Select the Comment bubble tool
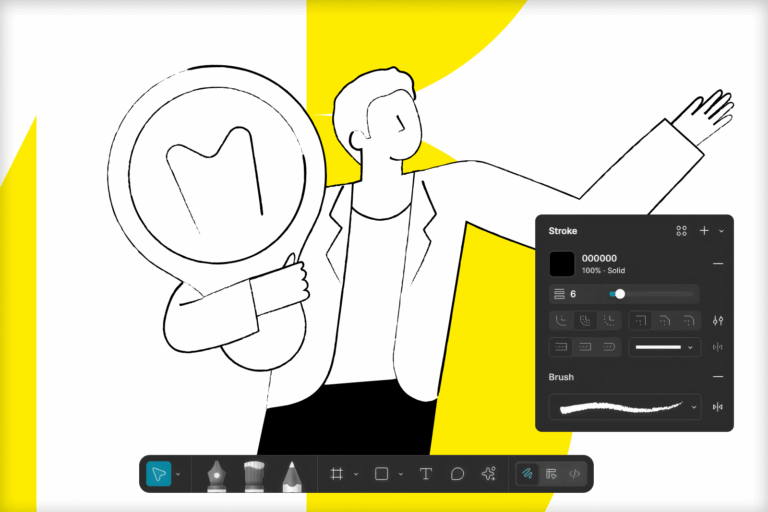 click(x=457, y=474)
